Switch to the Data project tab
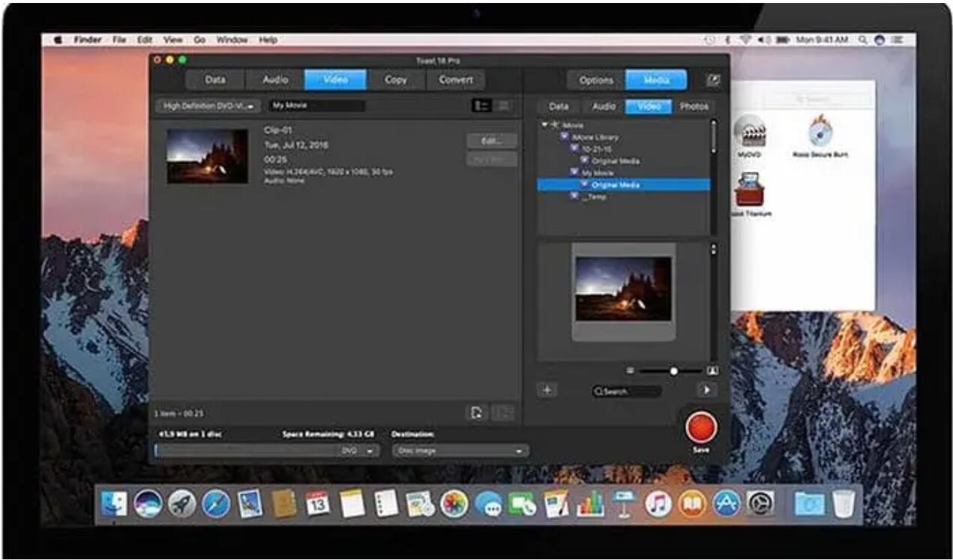This screenshot has height=560, width=953. coord(215,79)
